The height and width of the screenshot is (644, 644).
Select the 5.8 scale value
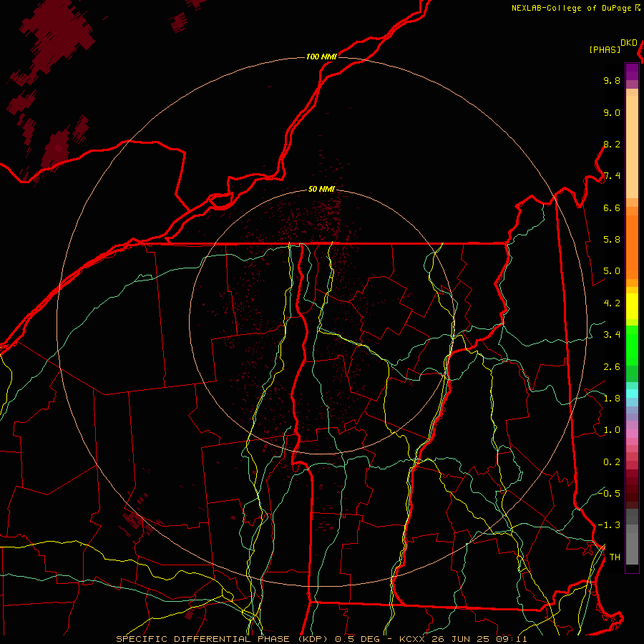[612, 240]
